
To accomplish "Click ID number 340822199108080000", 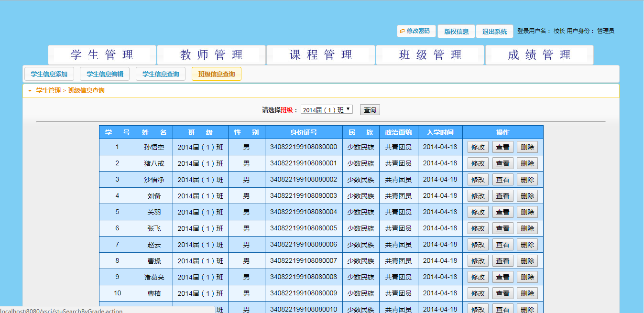I will pos(304,147).
